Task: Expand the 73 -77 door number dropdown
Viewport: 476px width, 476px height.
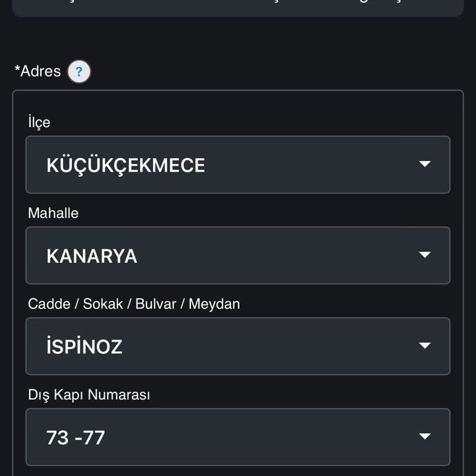Action: (x=237, y=437)
